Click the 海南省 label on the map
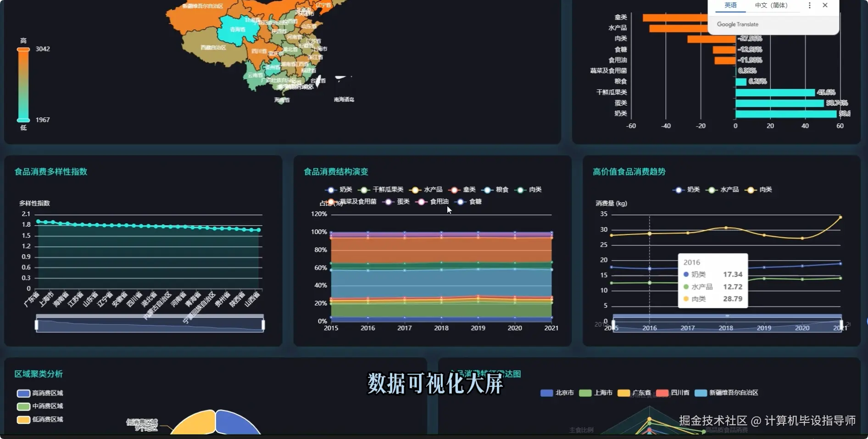This screenshot has width=868, height=439. (282, 100)
